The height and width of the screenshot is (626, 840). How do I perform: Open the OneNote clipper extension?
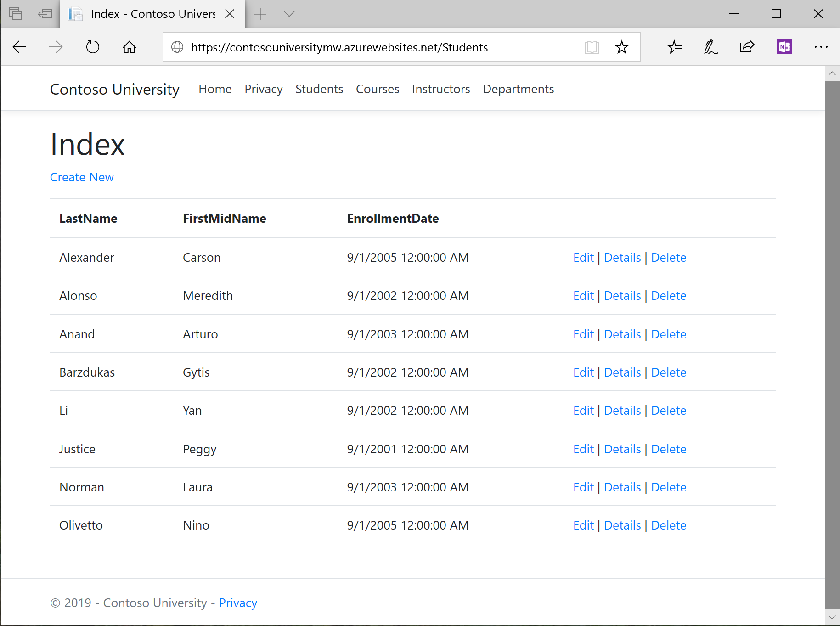pos(784,47)
